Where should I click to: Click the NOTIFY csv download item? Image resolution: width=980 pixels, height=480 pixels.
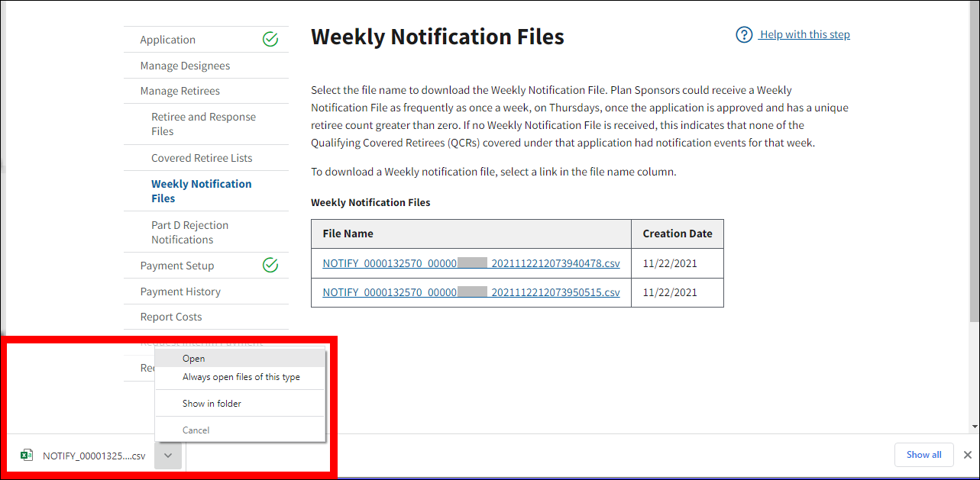(x=93, y=456)
